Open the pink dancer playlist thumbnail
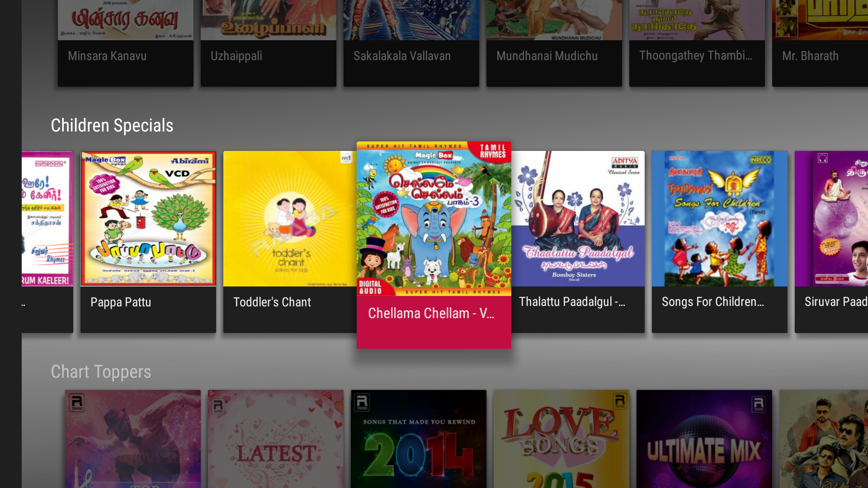 point(133,439)
